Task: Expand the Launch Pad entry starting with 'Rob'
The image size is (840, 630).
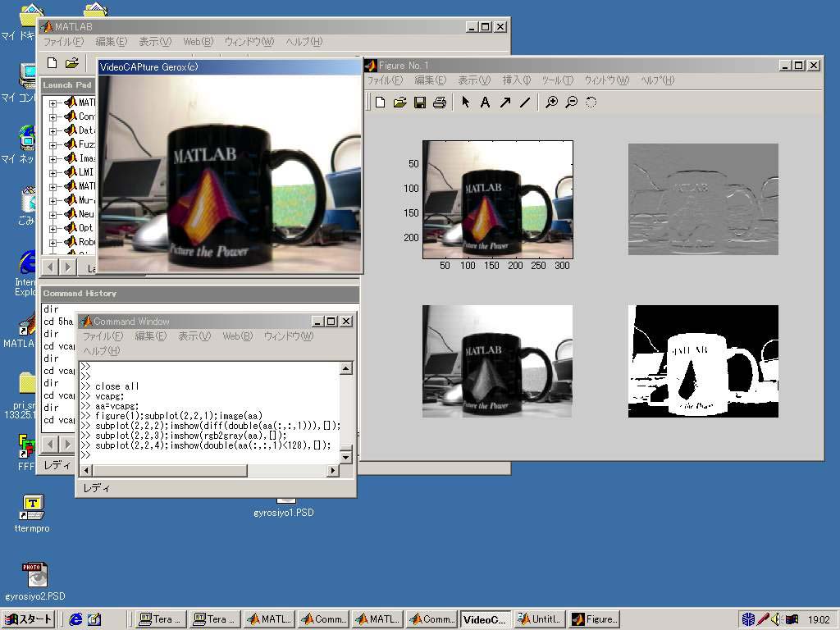Action: 52,242
